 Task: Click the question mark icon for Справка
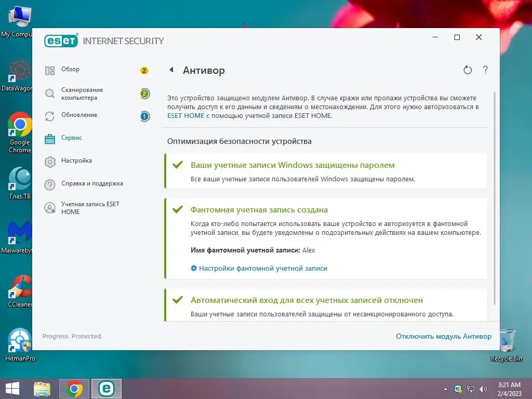point(50,184)
